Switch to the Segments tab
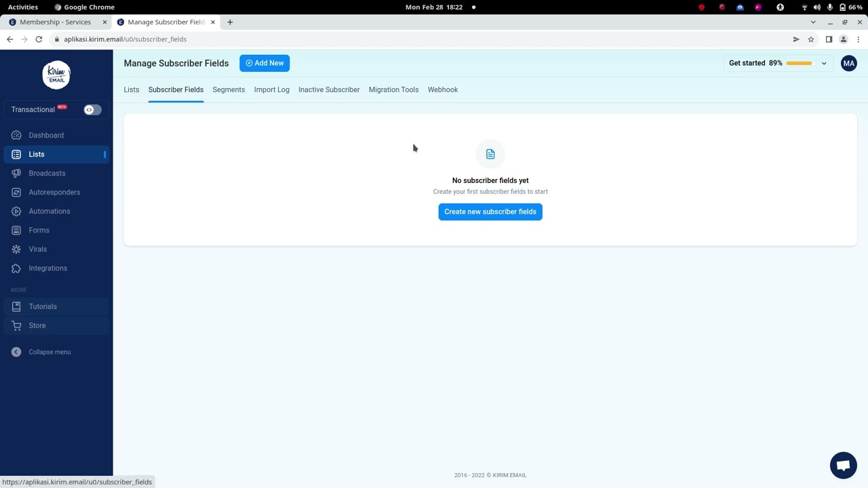This screenshot has width=868, height=488. point(229,89)
